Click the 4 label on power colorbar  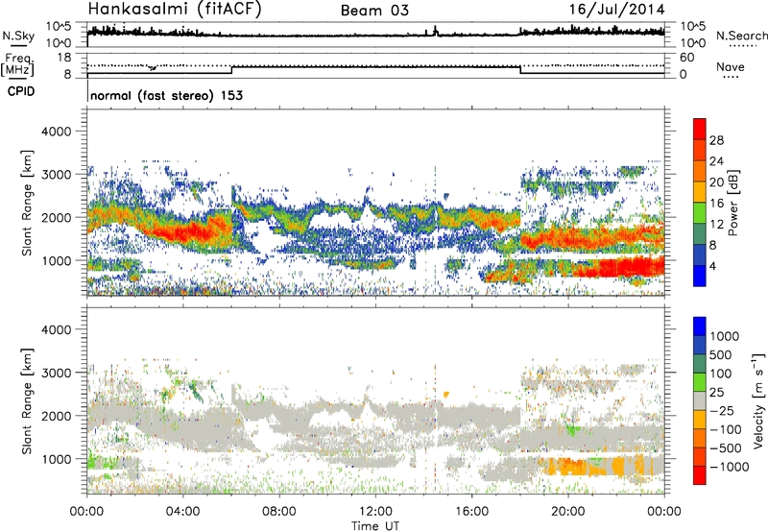tap(712, 267)
